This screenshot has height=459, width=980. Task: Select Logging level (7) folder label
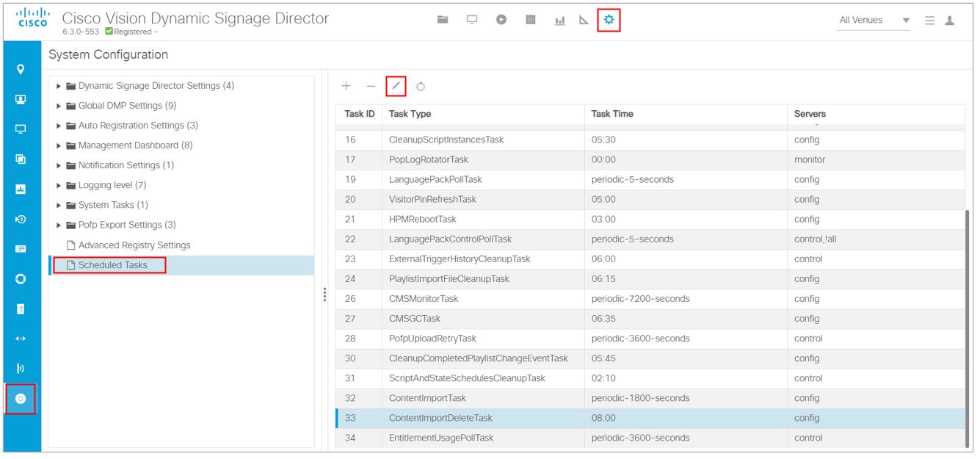click(112, 185)
